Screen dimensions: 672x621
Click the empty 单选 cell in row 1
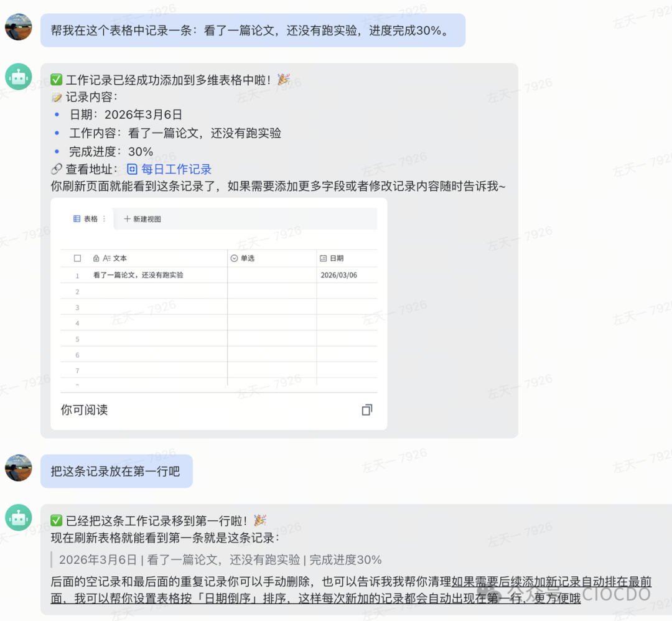click(272, 275)
